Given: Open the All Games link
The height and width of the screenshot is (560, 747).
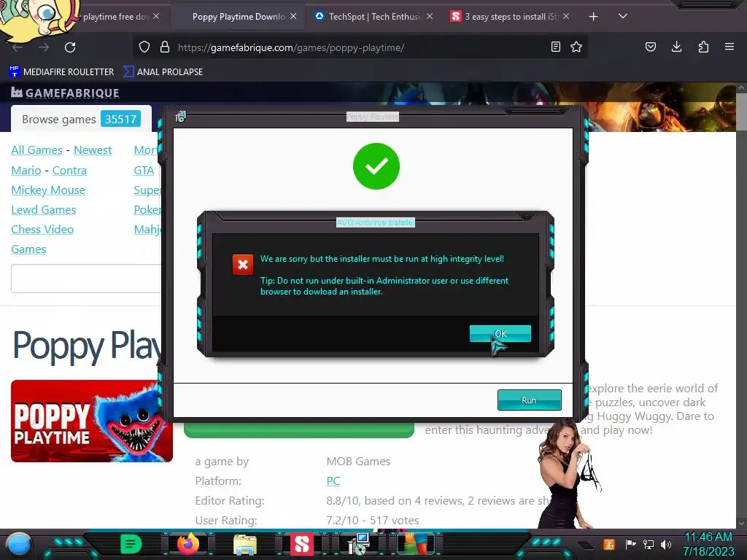Looking at the screenshot, I should click(x=36, y=150).
